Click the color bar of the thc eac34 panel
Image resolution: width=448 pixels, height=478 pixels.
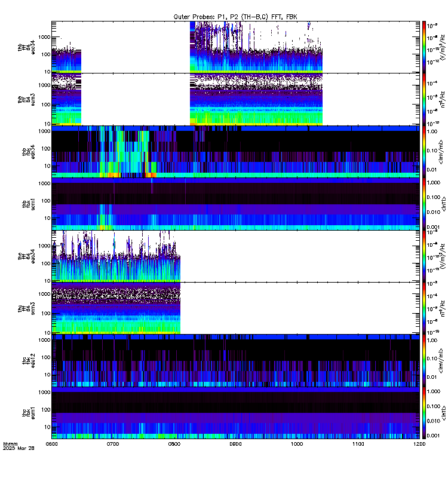[424, 256]
